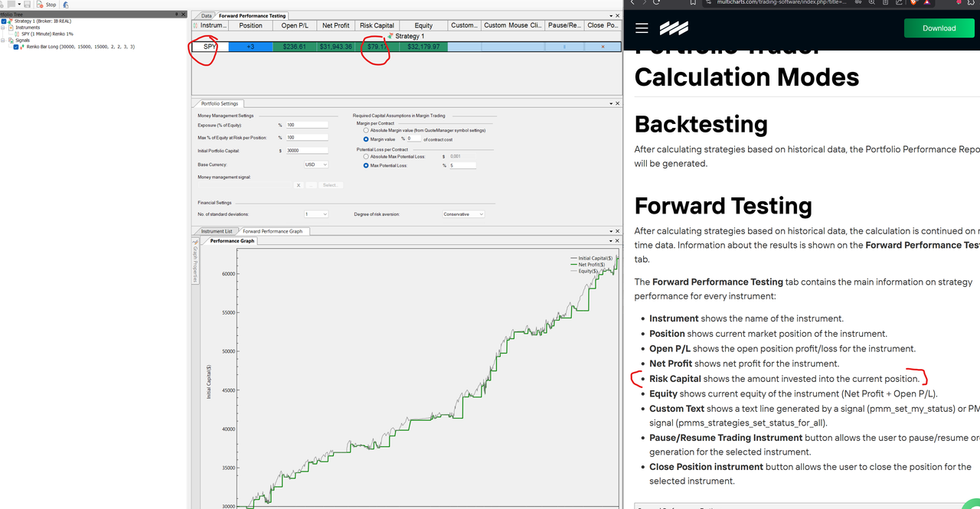Image resolution: width=980 pixels, height=509 pixels.
Task: Open the Portfolio Settings tab
Action: point(220,103)
